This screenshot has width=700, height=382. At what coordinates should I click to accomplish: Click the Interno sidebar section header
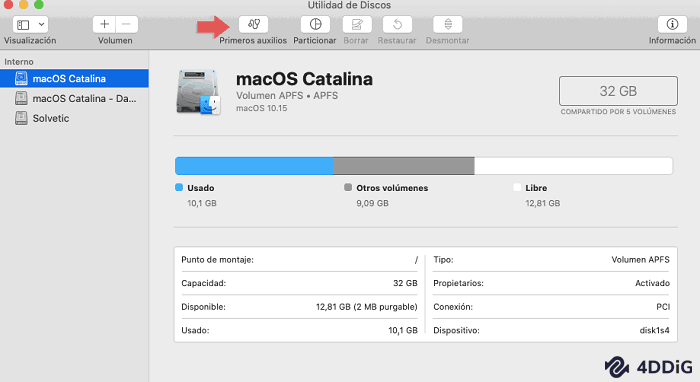point(19,62)
